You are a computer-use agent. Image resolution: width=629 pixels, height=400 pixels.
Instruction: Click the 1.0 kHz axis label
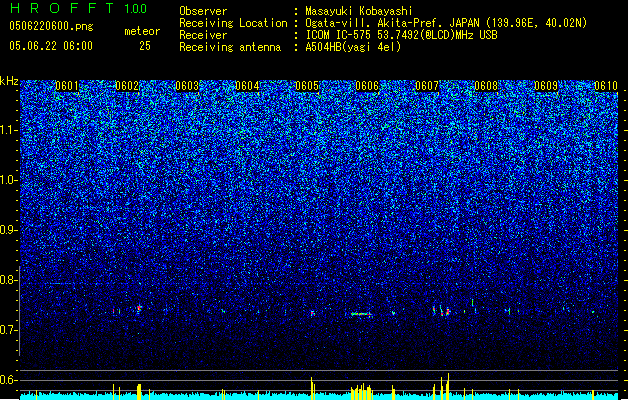coord(9,180)
